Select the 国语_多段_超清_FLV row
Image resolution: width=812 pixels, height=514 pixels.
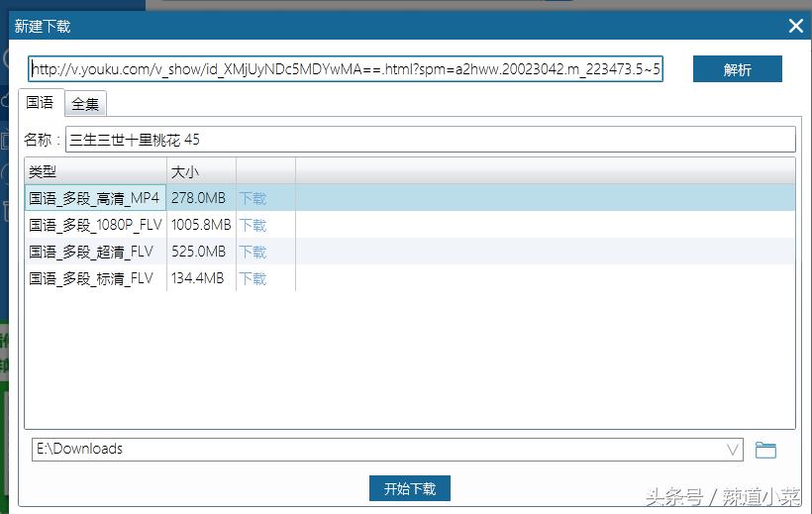click(410, 252)
